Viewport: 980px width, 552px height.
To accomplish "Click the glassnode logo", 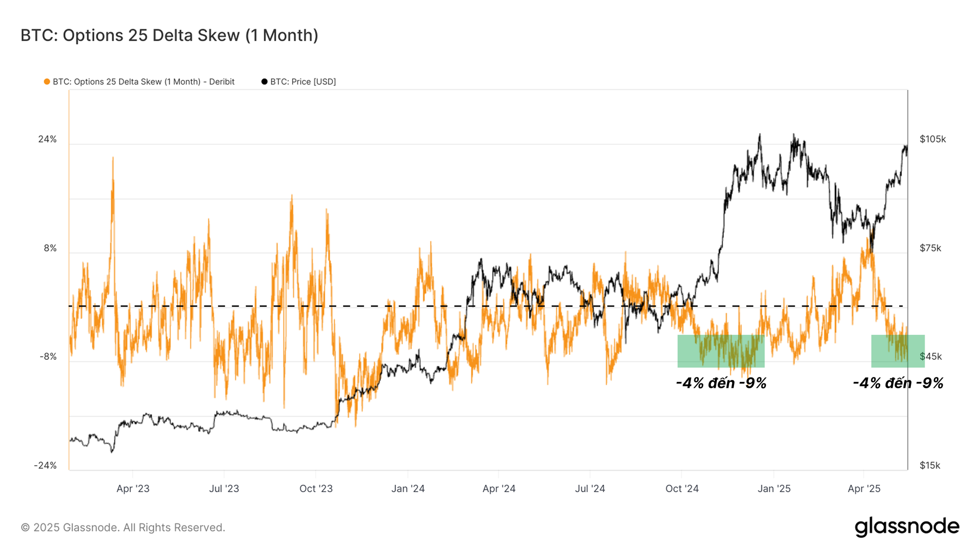I will (x=906, y=527).
